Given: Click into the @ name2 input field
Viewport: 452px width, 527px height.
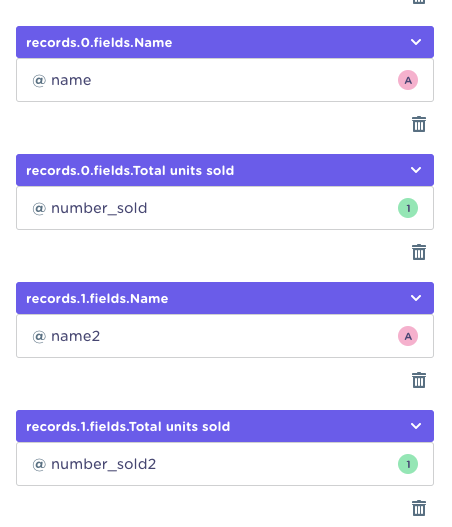Looking at the screenshot, I should 225,336.
